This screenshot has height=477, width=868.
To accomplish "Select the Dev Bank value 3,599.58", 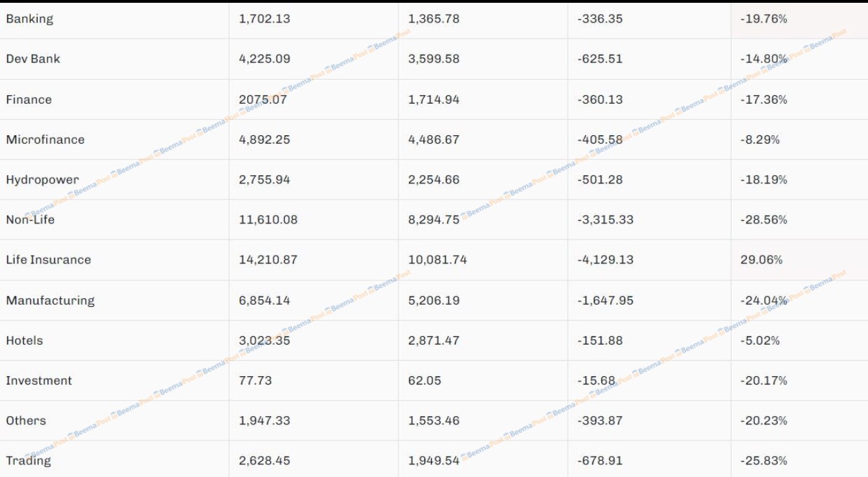I will (434, 59).
